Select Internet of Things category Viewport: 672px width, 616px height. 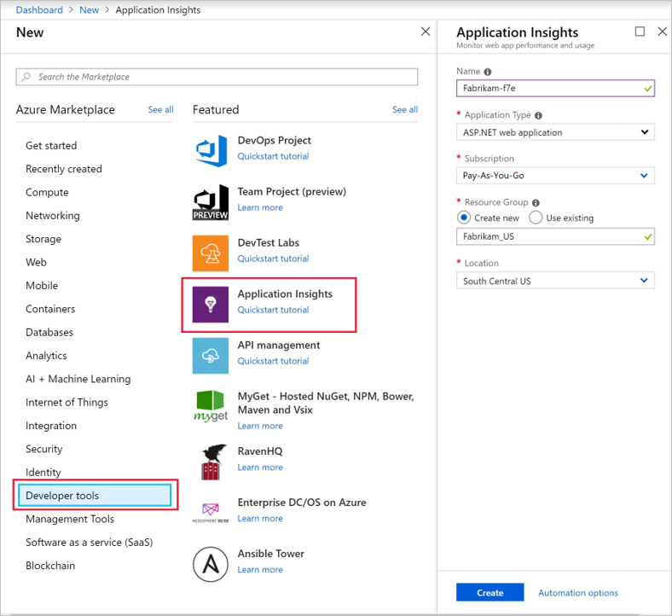tap(67, 402)
